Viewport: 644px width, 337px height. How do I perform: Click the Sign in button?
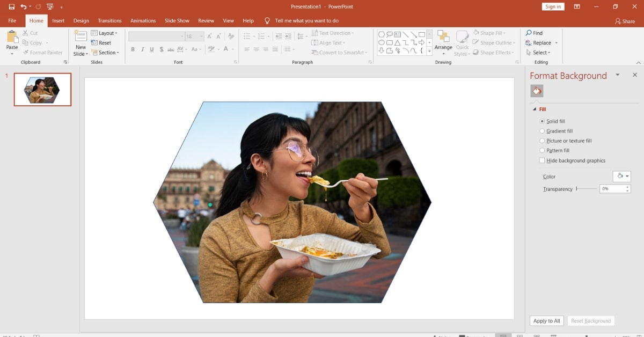[x=553, y=6]
